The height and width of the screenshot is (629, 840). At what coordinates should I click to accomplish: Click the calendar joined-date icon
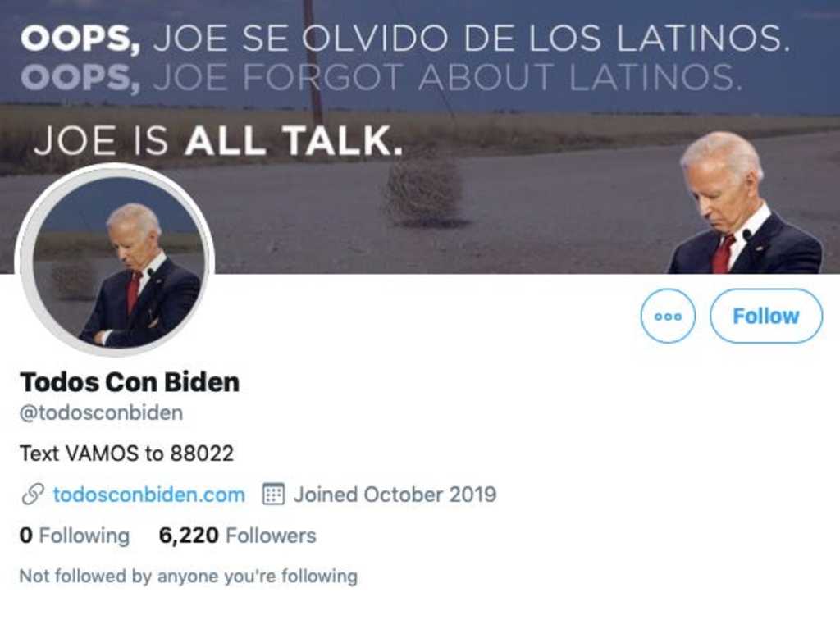pos(273,494)
